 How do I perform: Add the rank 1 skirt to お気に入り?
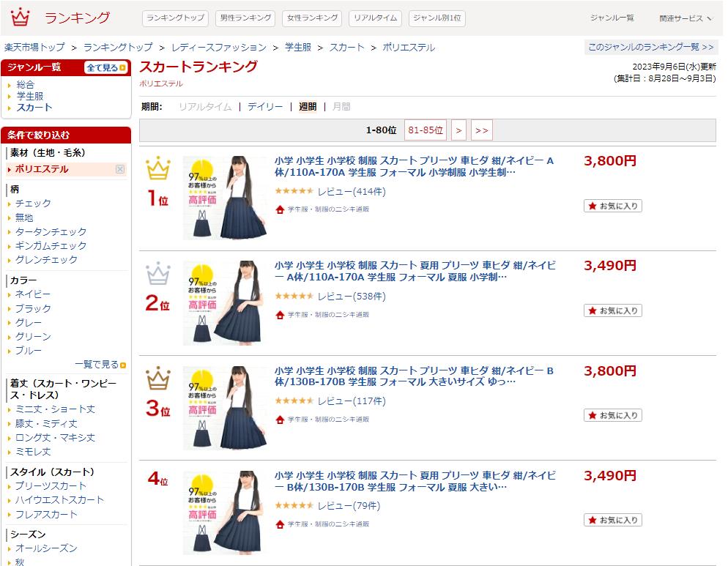tap(612, 206)
